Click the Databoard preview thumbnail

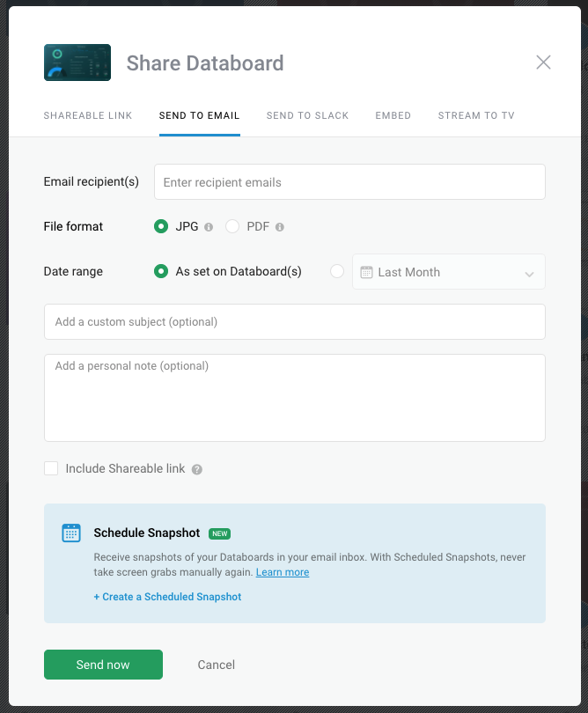pos(77,62)
